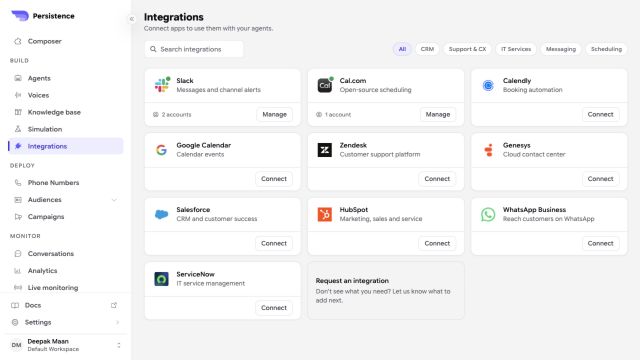Connect the Calendly integration

pyautogui.click(x=600, y=114)
